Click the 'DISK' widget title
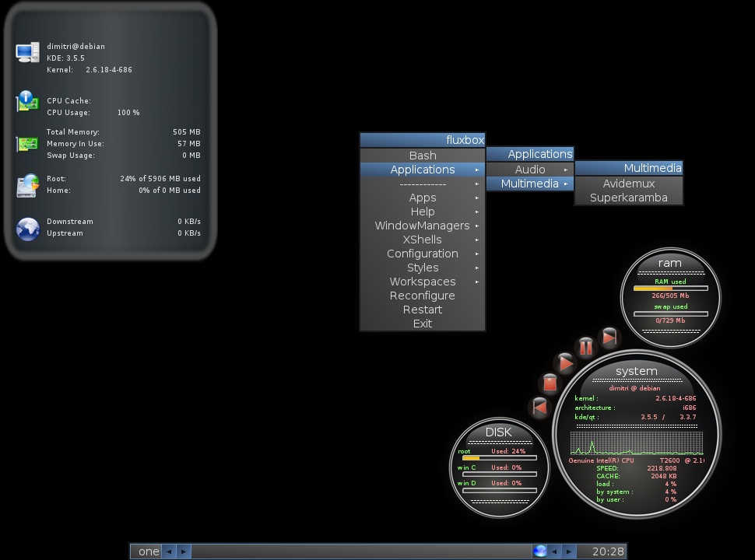Viewport: 755px width, 560px height. (498, 432)
